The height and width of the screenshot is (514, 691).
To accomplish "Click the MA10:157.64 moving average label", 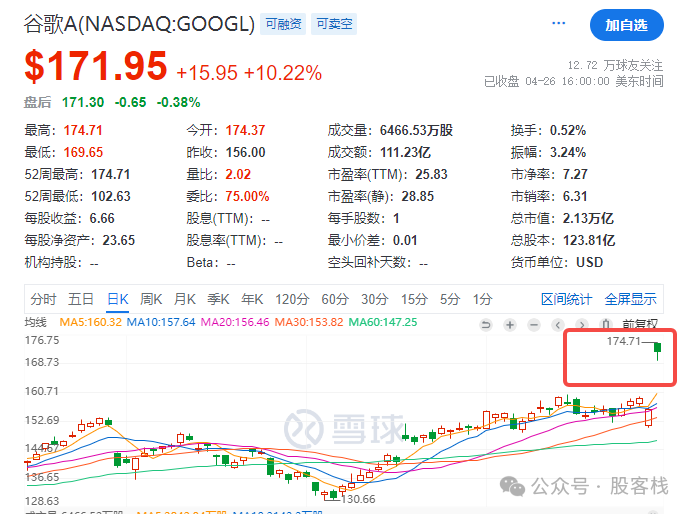I will tap(161, 322).
